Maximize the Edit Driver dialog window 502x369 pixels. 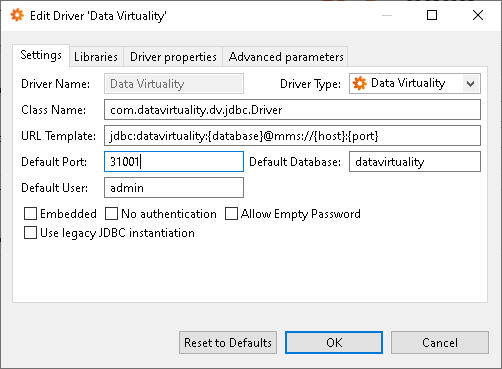point(432,15)
